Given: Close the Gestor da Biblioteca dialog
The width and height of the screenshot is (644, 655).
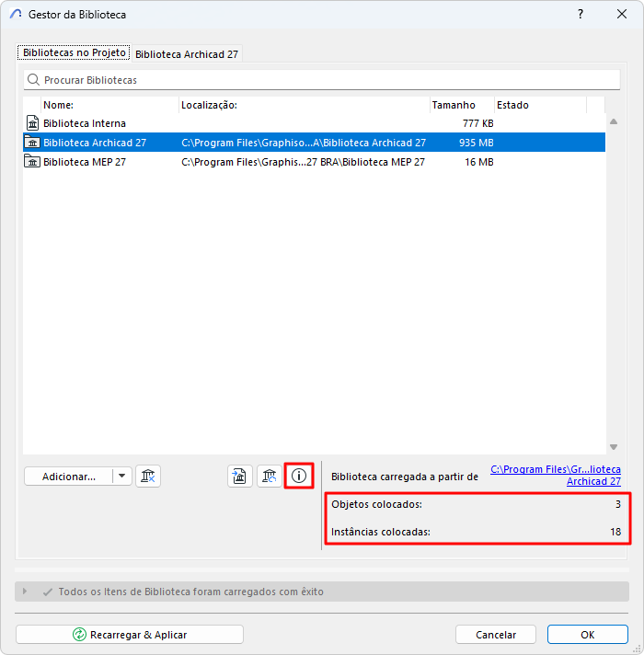Looking at the screenshot, I should 621,14.
